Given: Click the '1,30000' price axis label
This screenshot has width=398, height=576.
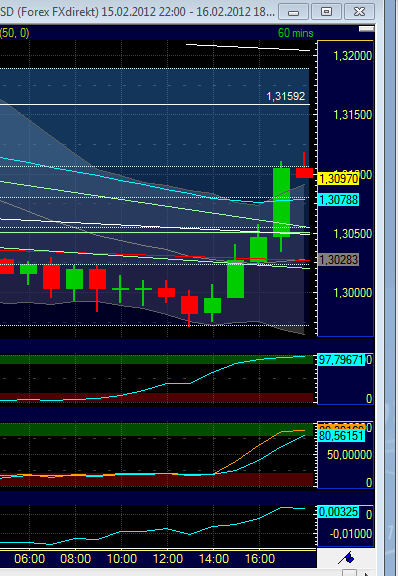Looking at the screenshot, I should (352, 293).
